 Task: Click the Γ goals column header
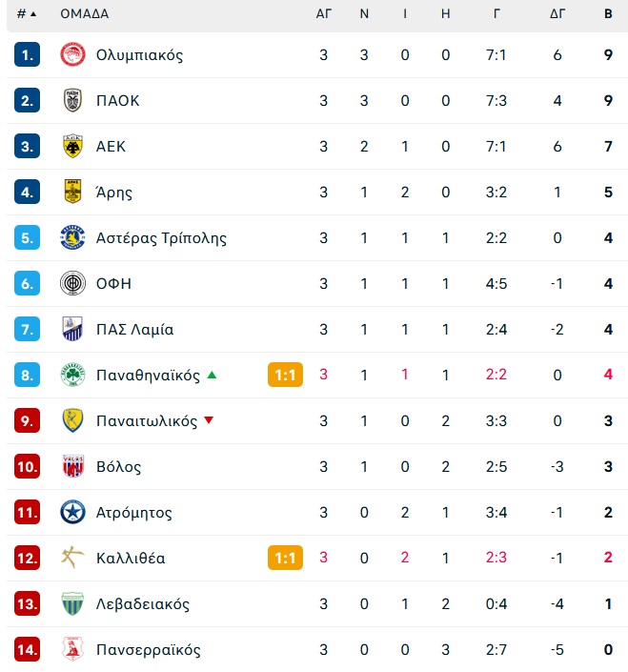[496, 13]
